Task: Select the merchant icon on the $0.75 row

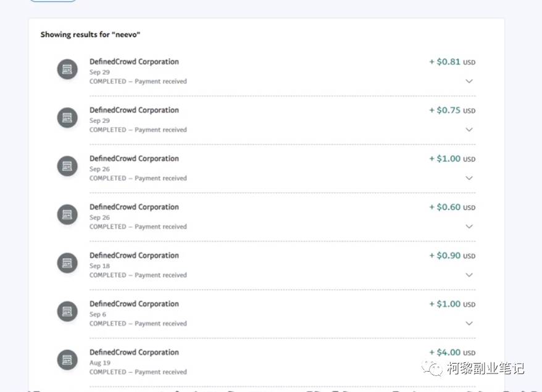Action: pyautogui.click(x=67, y=117)
